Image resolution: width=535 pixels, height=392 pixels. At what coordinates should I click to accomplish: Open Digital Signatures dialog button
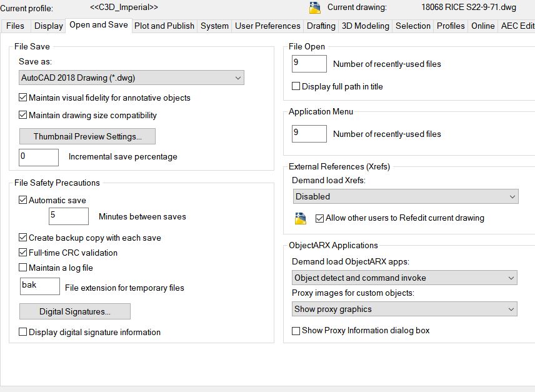click(x=75, y=311)
